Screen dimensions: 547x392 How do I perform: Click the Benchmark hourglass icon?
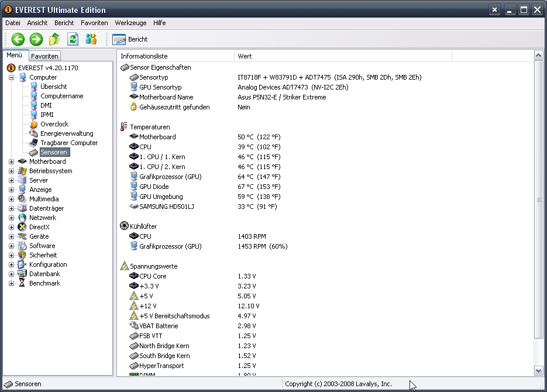point(22,283)
